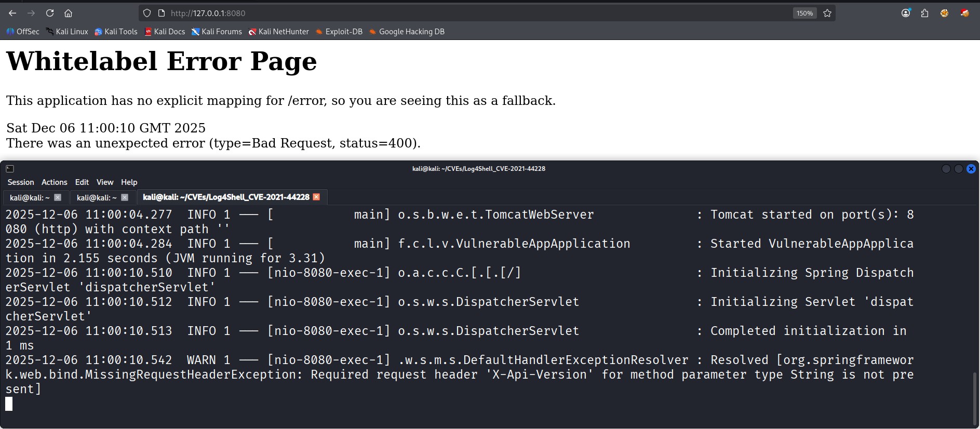Viewport: 980px width, 429px height.
Task: Open Kali Tools bookmark
Action: pyautogui.click(x=116, y=32)
